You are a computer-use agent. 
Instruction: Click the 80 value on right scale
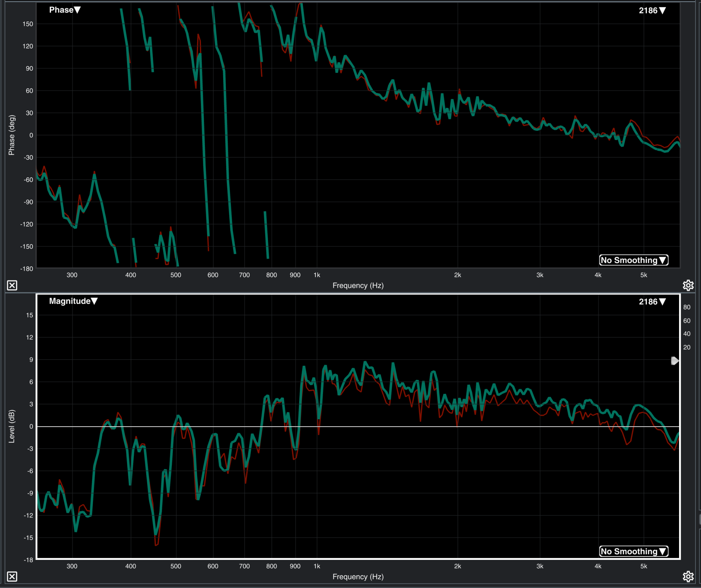pyautogui.click(x=687, y=307)
